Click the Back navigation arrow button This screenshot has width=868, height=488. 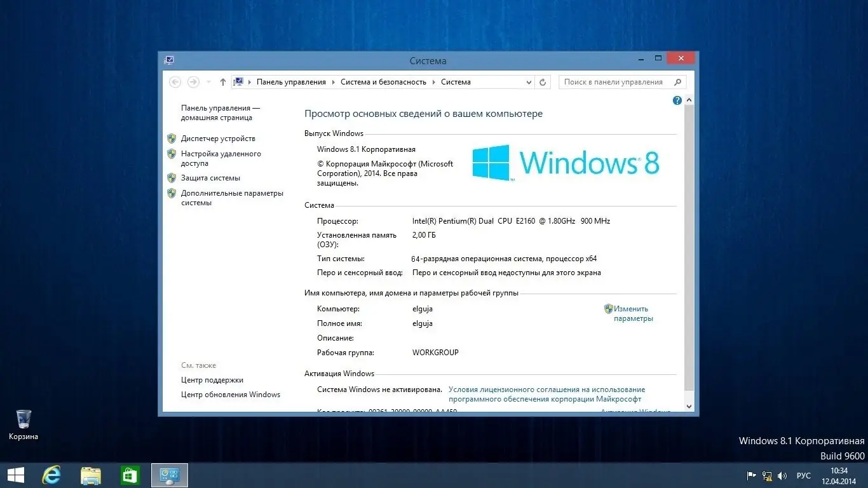(175, 82)
